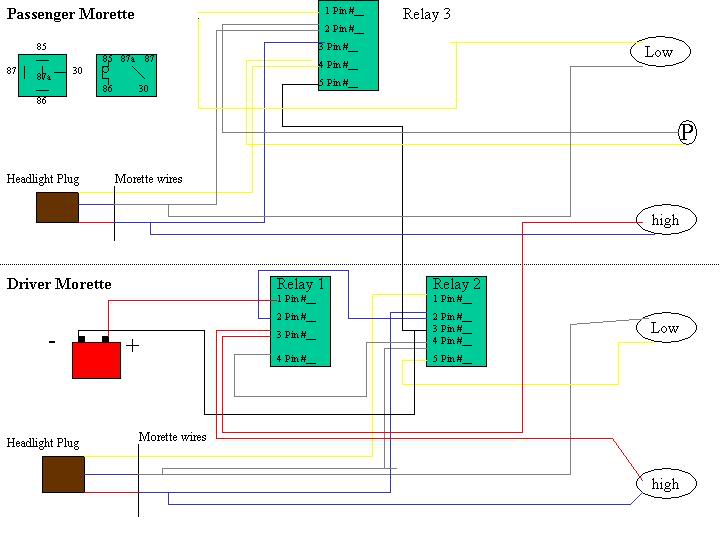Click the circled P parking light symbol
The height and width of the screenshot is (540, 720).
687,132
